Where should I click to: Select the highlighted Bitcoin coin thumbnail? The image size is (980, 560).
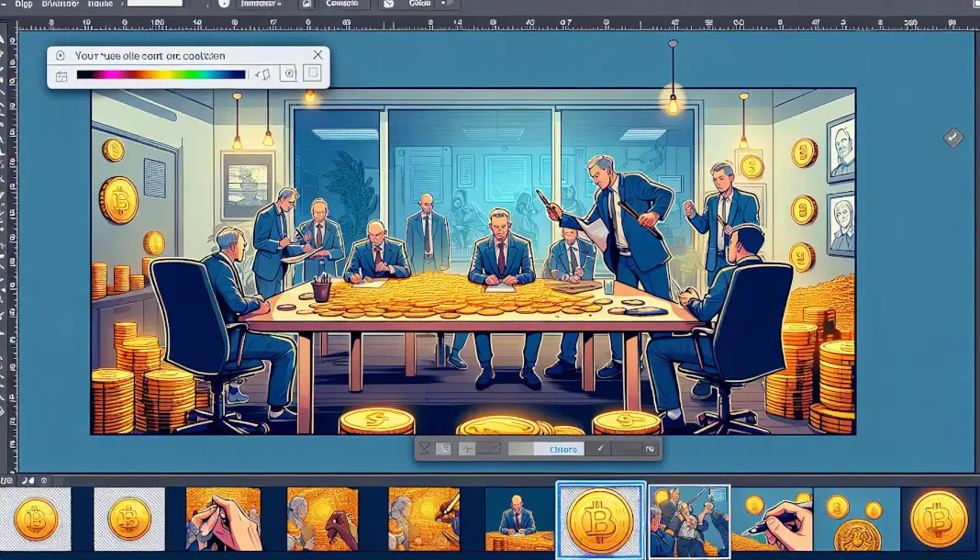point(600,521)
